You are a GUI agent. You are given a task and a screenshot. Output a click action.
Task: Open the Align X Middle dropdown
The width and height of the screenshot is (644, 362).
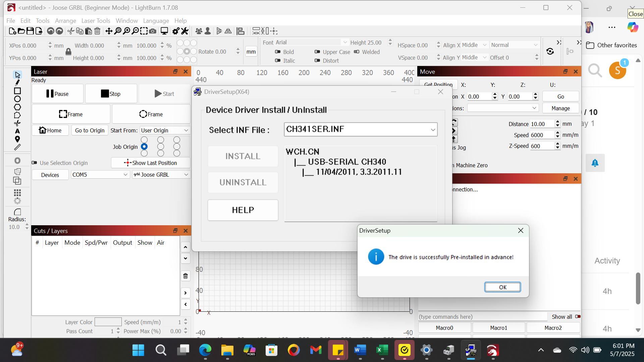click(x=475, y=45)
